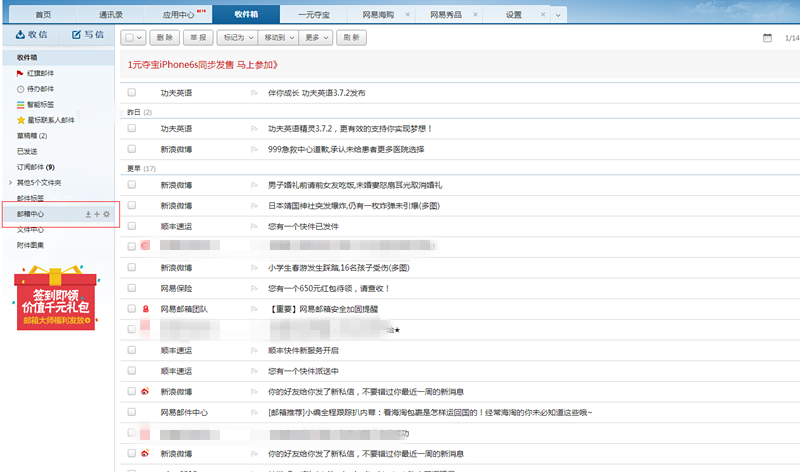Image resolution: width=800 pixels, height=472 pixels.
Task: Tick the checkbox for 伴你成长 功夫英语3.7.2发布
Action: click(132, 92)
